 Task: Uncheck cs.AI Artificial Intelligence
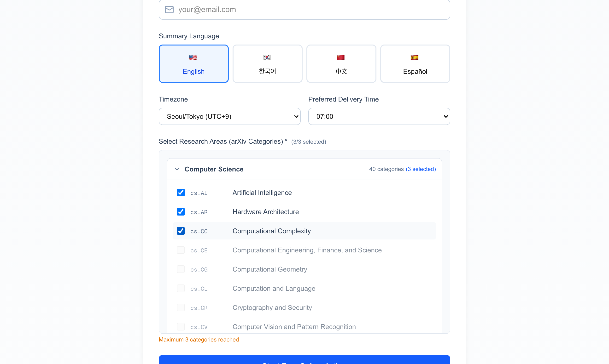pos(181,193)
